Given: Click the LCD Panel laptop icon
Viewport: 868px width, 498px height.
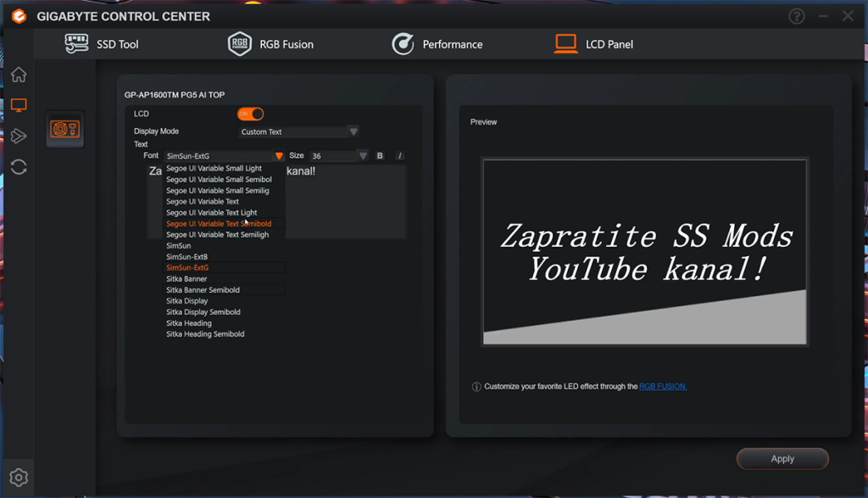Looking at the screenshot, I should click(565, 44).
